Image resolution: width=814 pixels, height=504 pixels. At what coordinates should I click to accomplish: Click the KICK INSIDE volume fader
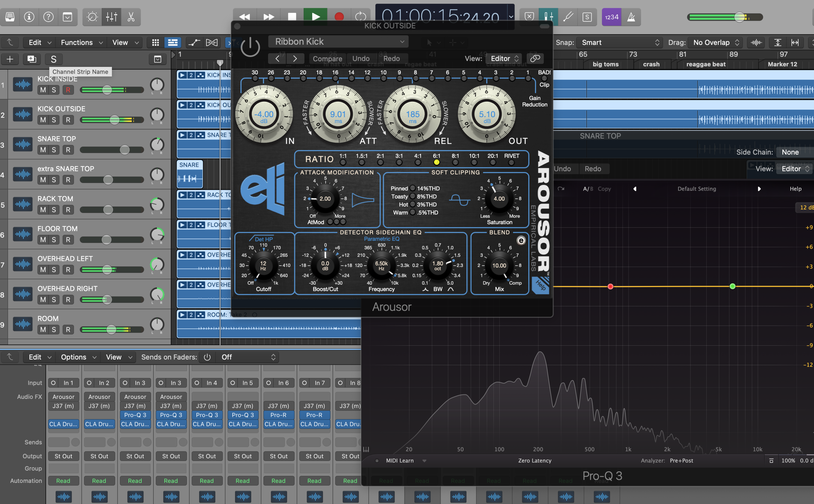107,90
